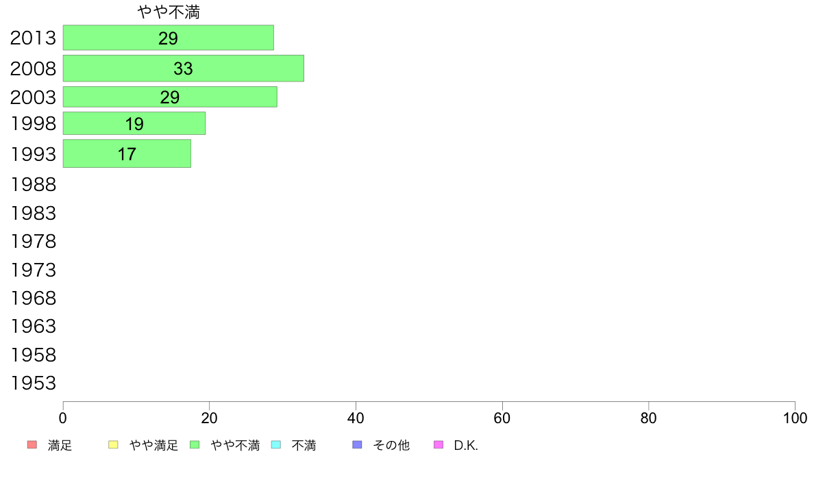
Task: Click the 1953 year axis label
Action: point(33,383)
